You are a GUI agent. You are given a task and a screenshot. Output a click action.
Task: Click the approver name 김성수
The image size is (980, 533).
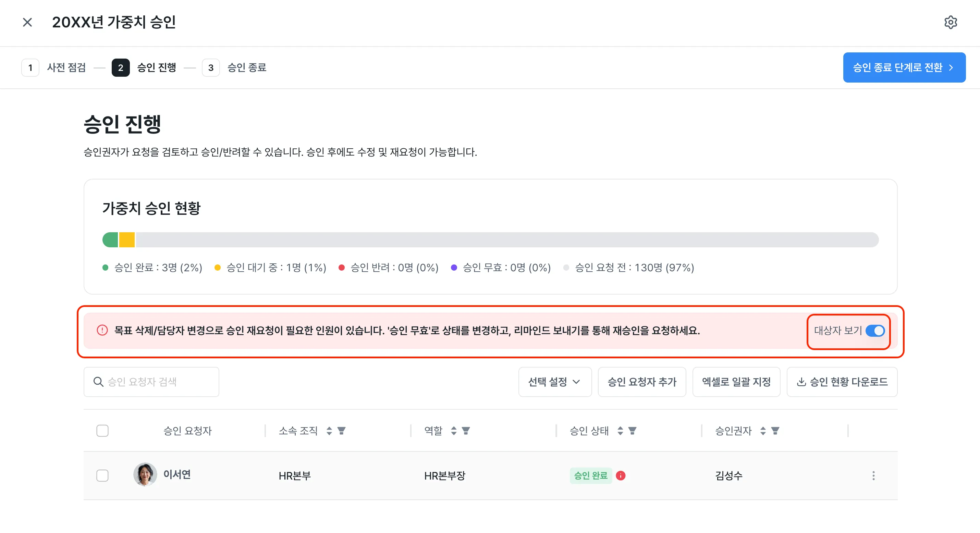click(x=729, y=475)
